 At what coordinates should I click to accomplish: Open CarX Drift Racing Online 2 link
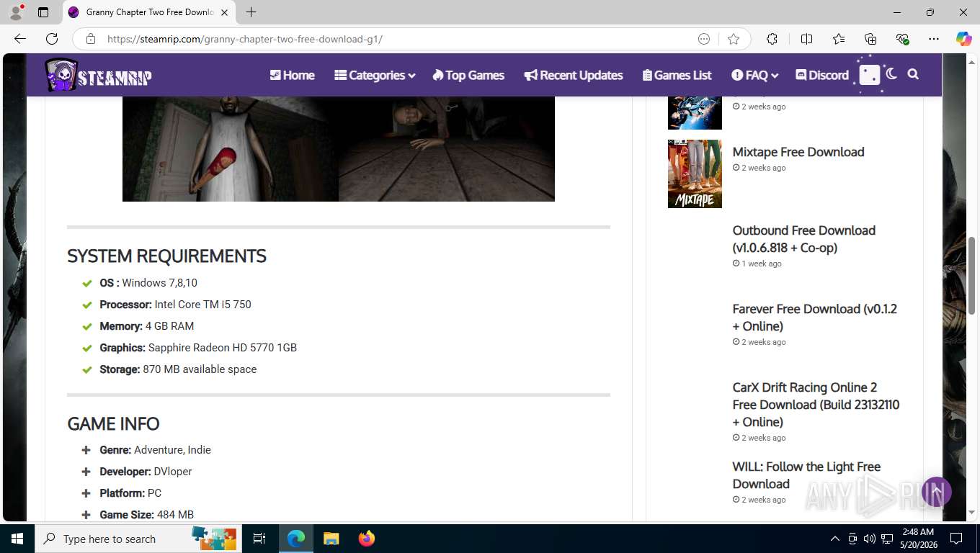(816, 405)
